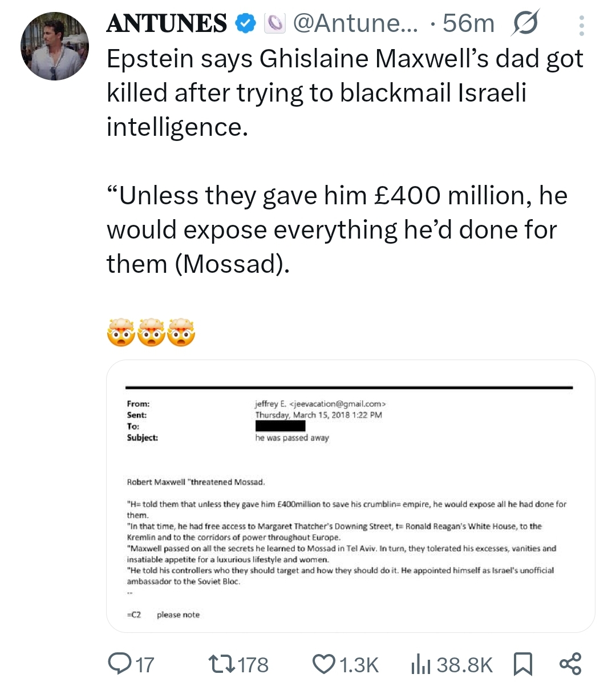
Task: Click the repost count 178
Action: [x=253, y=665]
